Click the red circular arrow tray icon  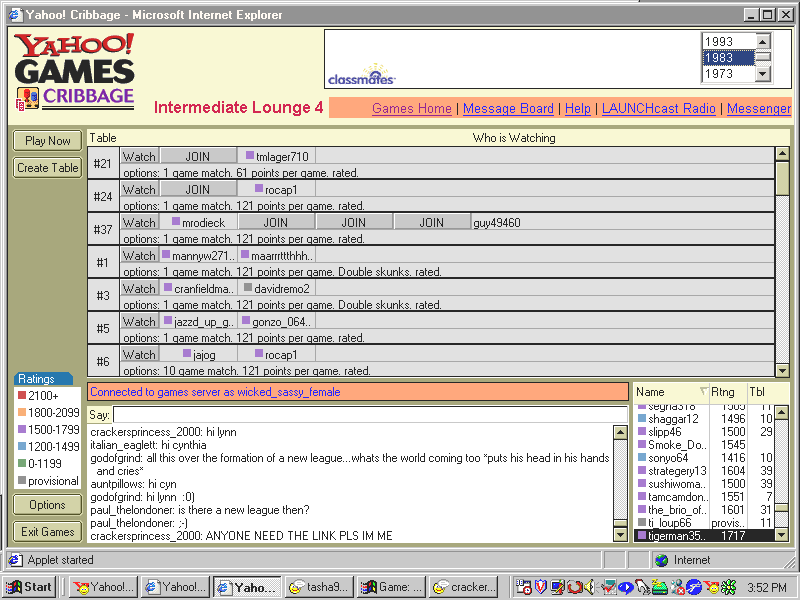(574, 587)
